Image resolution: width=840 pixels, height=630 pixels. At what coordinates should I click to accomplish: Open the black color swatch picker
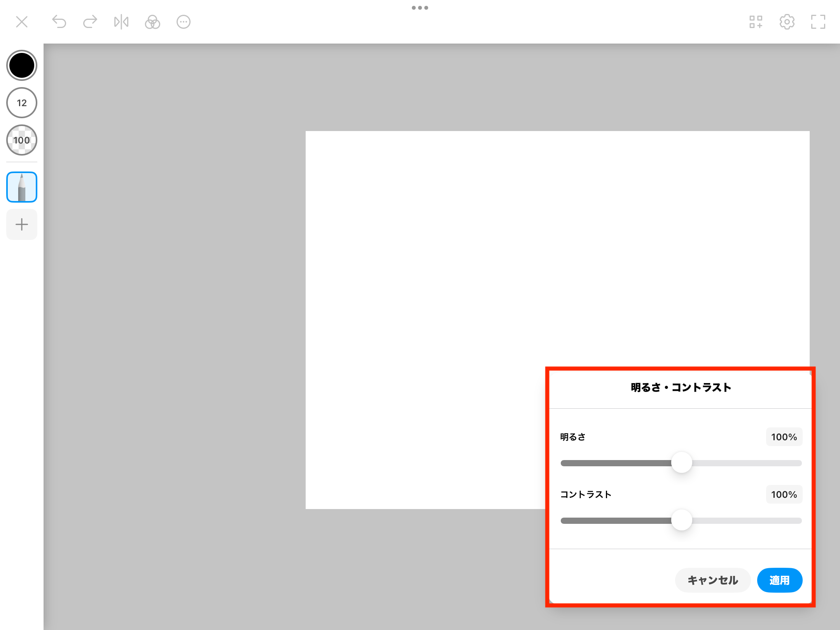point(22,65)
